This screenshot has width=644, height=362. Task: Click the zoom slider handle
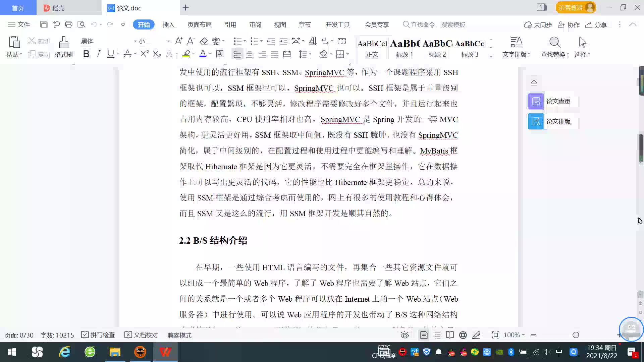pos(576,335)
